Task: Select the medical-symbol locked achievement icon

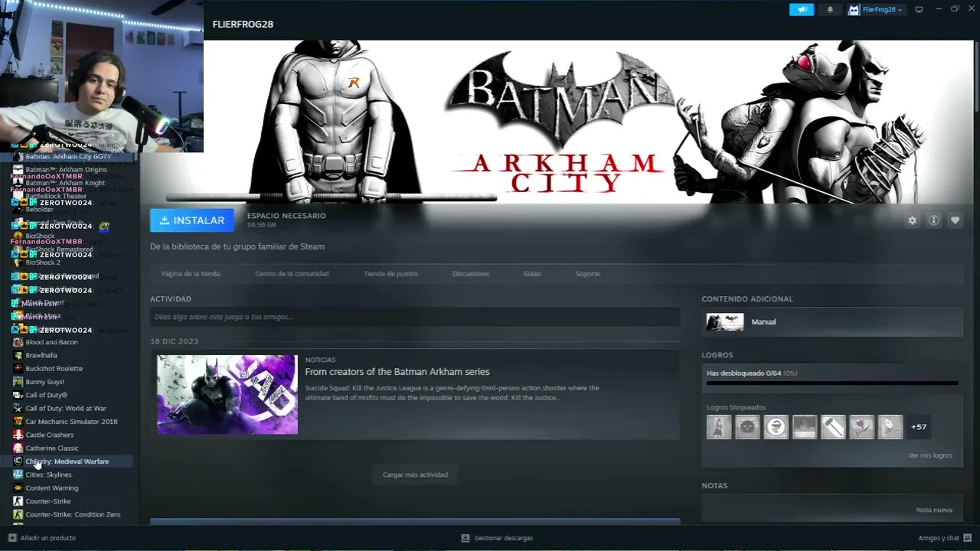Action: [x=776, y=427]
